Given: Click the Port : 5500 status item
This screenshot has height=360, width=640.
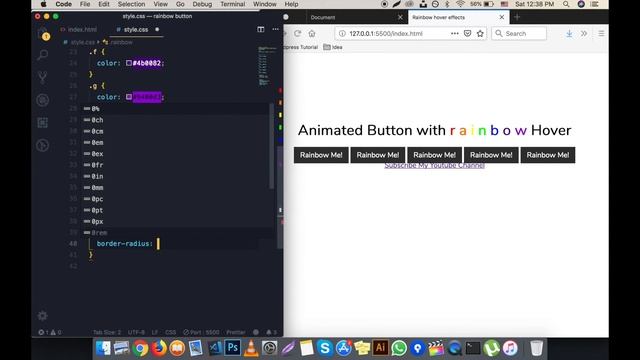Looking at the screenshot, I should point(201,332).
